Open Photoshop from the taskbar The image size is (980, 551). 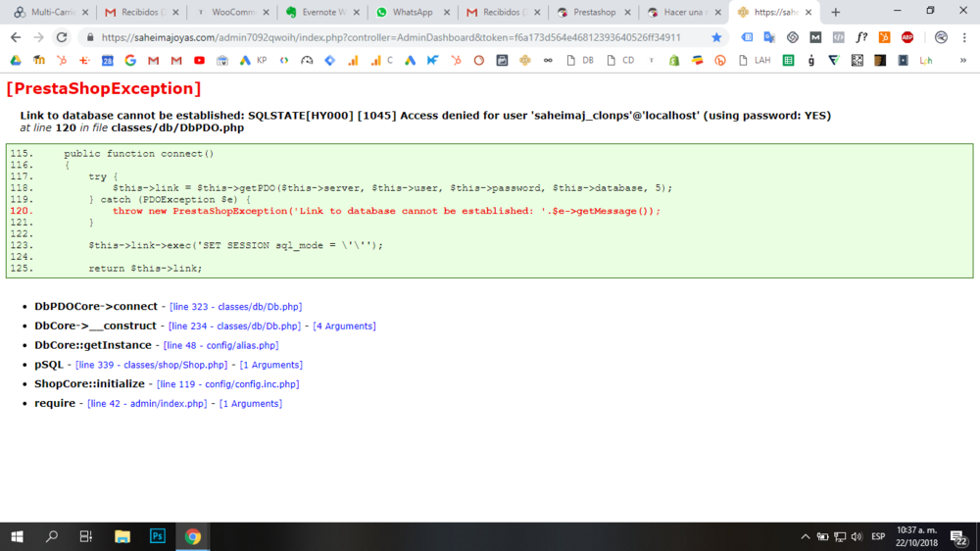(158, 536)
